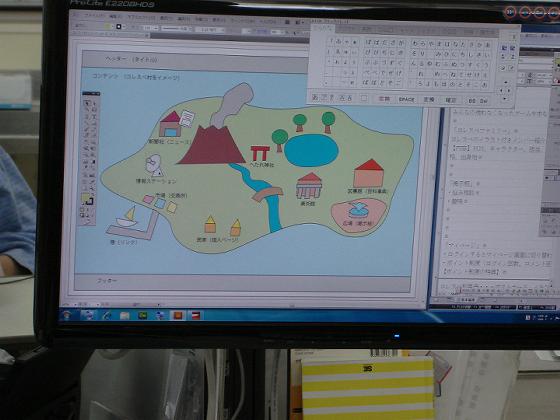Click the Internet Explorer taskbar icon

[106, 315]
